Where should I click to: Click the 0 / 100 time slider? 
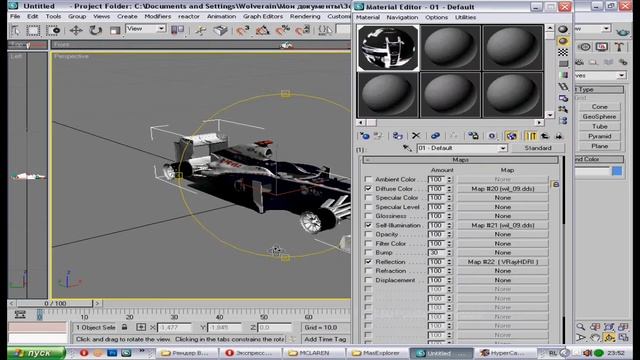pyautogui.click(x=55, y=303)
